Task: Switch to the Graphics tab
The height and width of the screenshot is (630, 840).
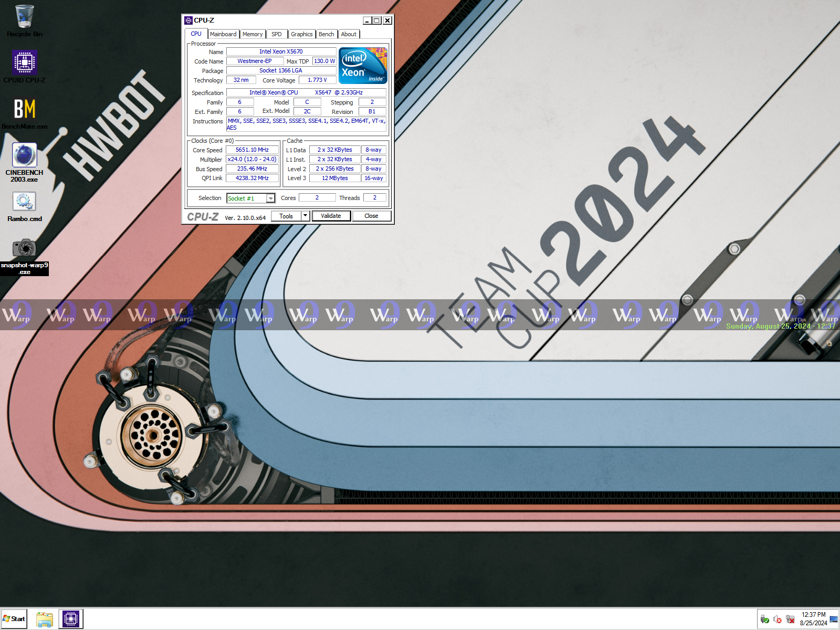Action: [x=302, y=34]
